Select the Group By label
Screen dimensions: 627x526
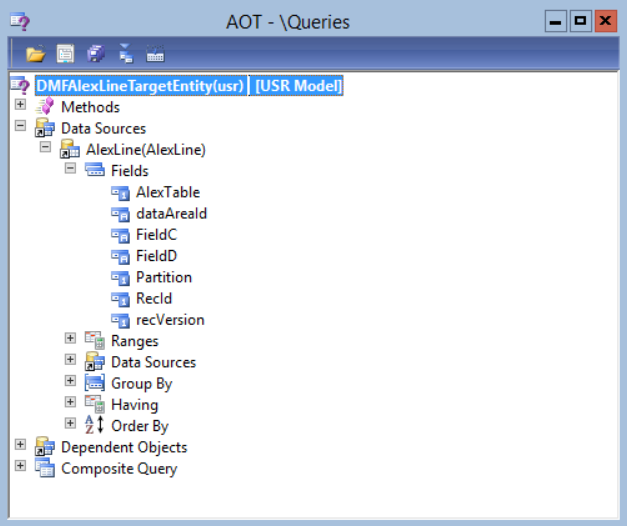pos(142,383)
